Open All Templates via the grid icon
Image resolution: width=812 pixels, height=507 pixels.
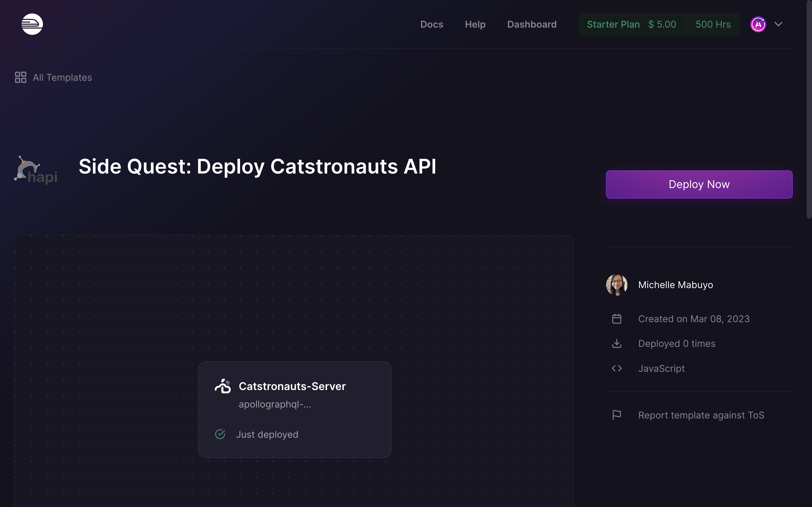[20, 77]
